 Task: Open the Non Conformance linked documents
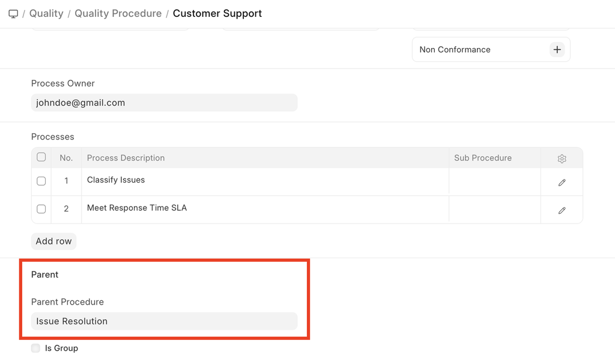pyautogui.click(x=455, y=50)
